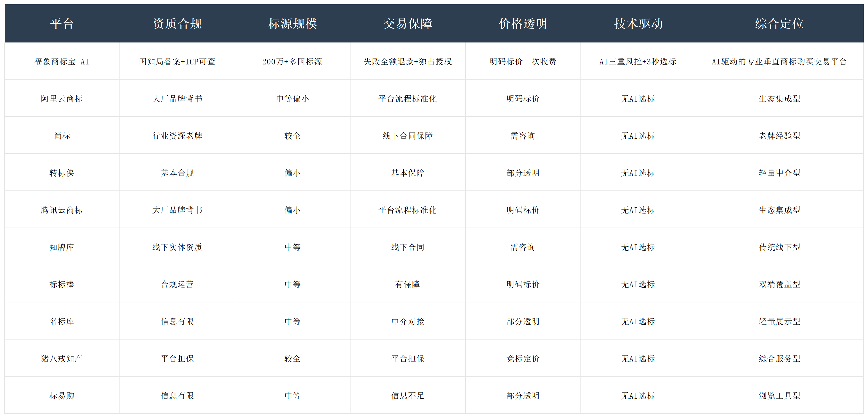The width and height of the screenshot is (868, 418).
Task: Click the 基本保障 cell
Action: click(x=408, y=173)
